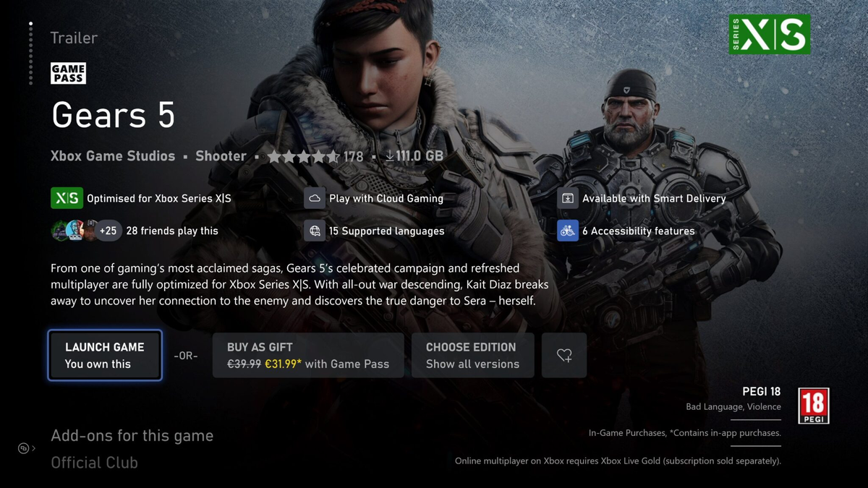
Task: Click the supported languages globe icon
Action: click(x=315, y=231)
